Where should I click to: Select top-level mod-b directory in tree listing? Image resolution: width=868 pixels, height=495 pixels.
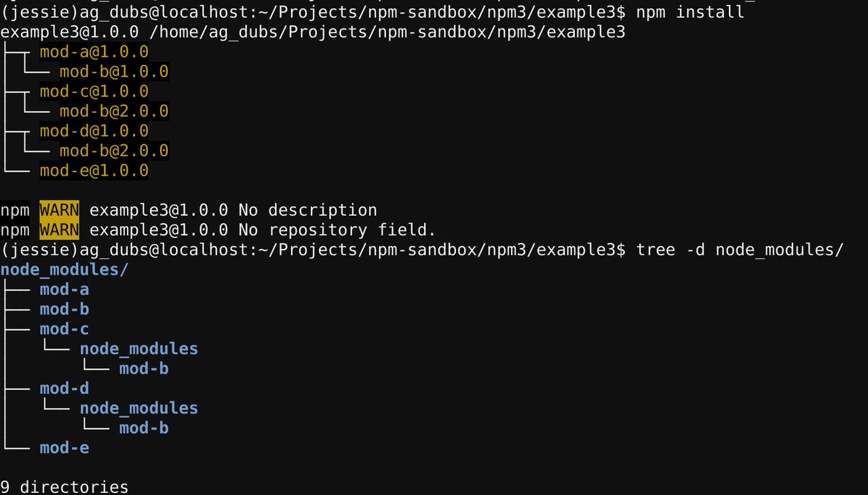[x=64, y=309]
